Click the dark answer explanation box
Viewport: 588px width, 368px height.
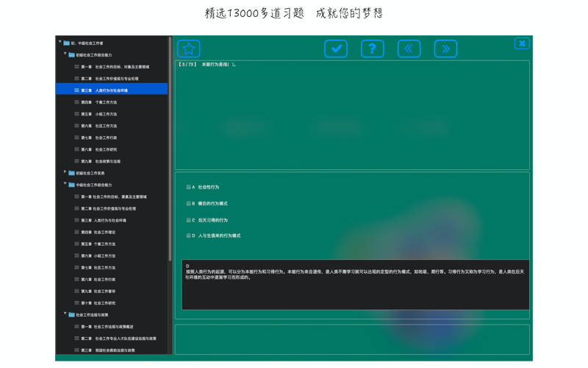pyautogui.click(x=356, y=285)
